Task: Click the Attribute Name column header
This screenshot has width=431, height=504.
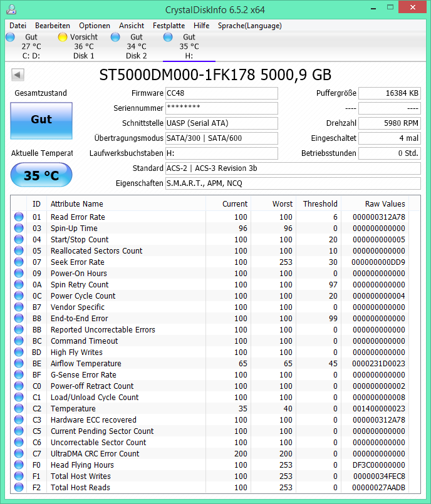Action: click(126, 203)
